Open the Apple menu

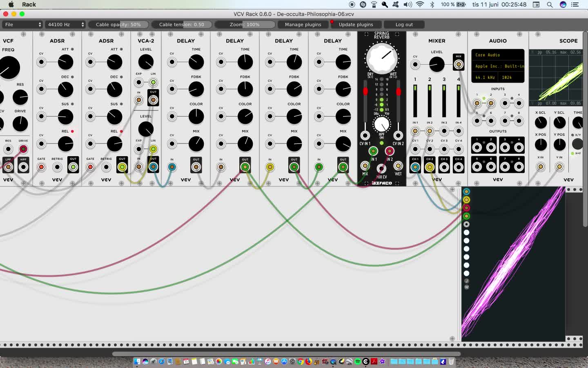pos(11,4)
